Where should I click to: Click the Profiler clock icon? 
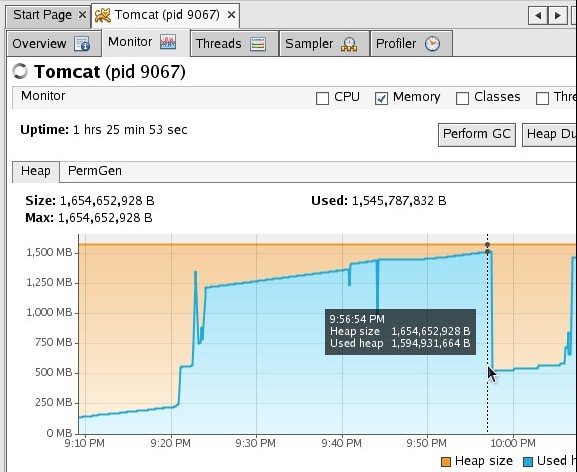pyautogui.click(x=432, y=43)
